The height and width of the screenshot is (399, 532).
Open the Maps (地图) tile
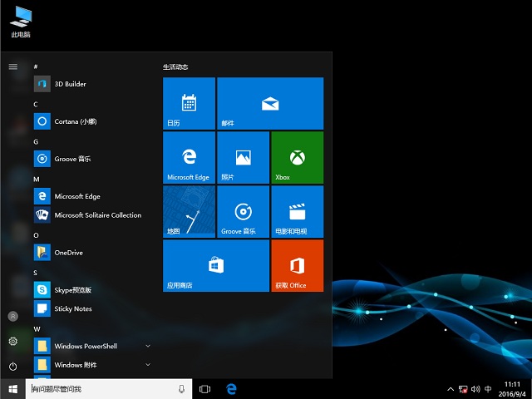point(189,211)
